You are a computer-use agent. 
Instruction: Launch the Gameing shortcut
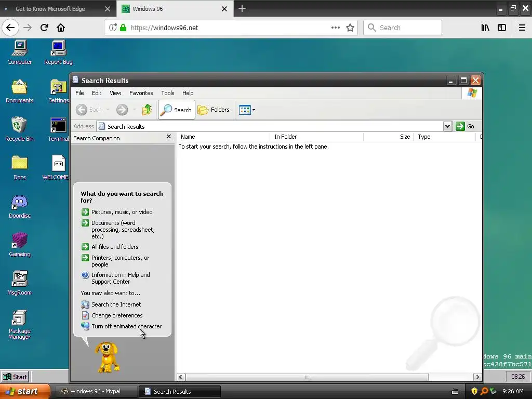[x=19, y=244]
